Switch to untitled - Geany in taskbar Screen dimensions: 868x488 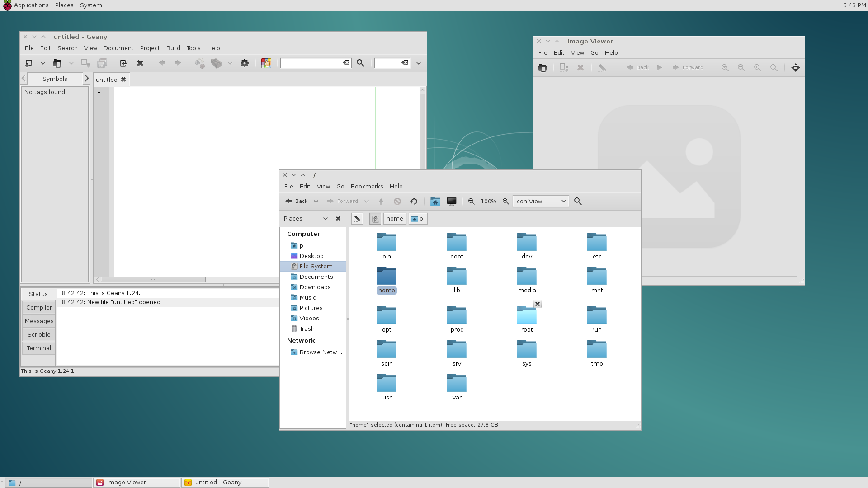(x=225, y=483)
